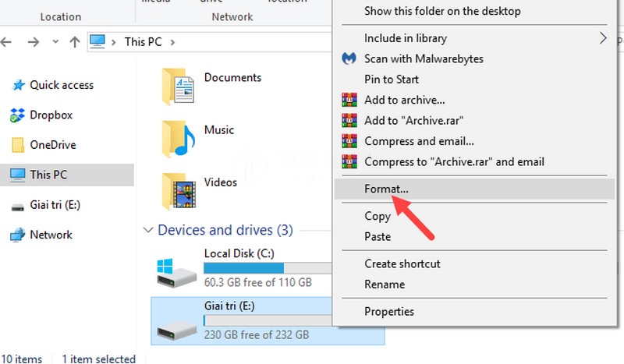The width and height of the screenshot is (624, 364).
Task: Click 230 GB free of 232 GB text
Action: coord(257,335)
